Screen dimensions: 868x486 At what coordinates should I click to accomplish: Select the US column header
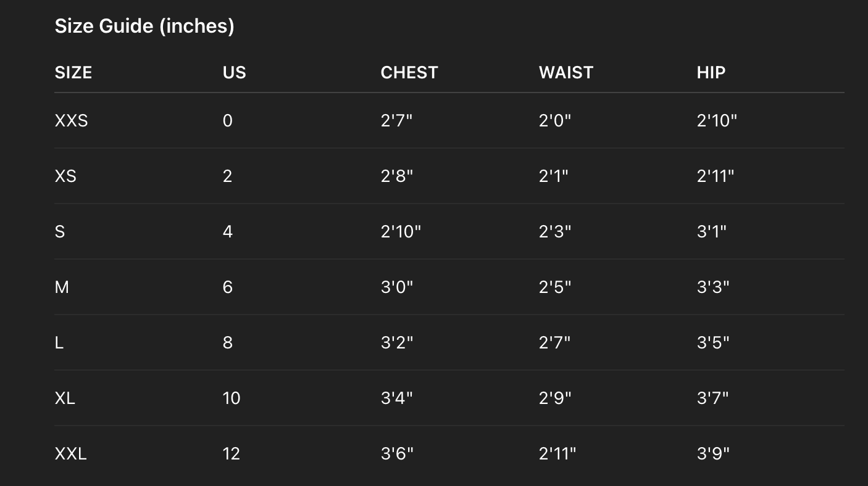[235, 72]
